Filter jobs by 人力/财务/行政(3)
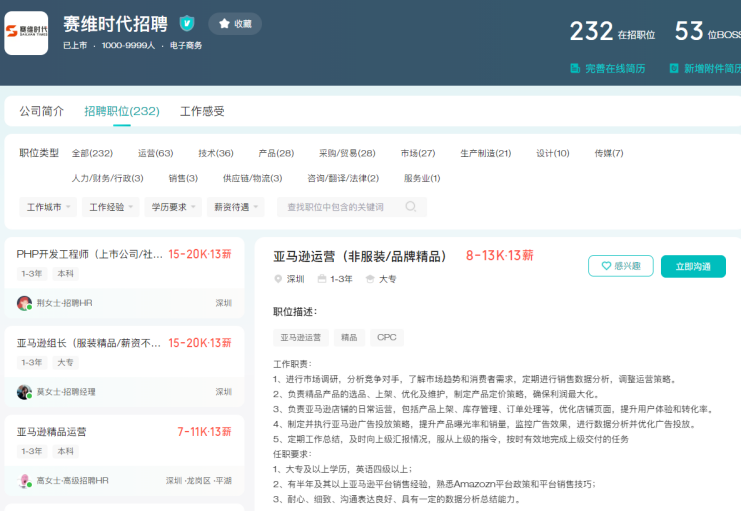The width and height of the screenshot is (741, 511). (108, 178)
